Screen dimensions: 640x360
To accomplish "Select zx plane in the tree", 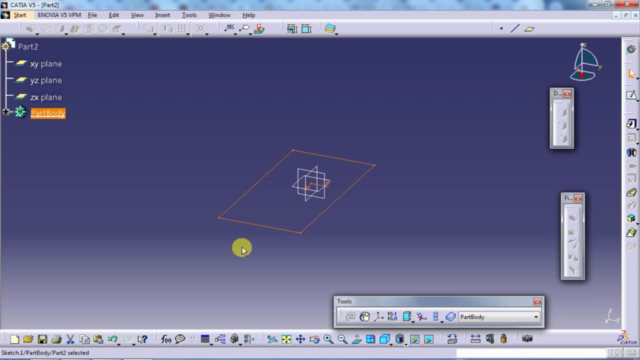I will pos(46,97).
